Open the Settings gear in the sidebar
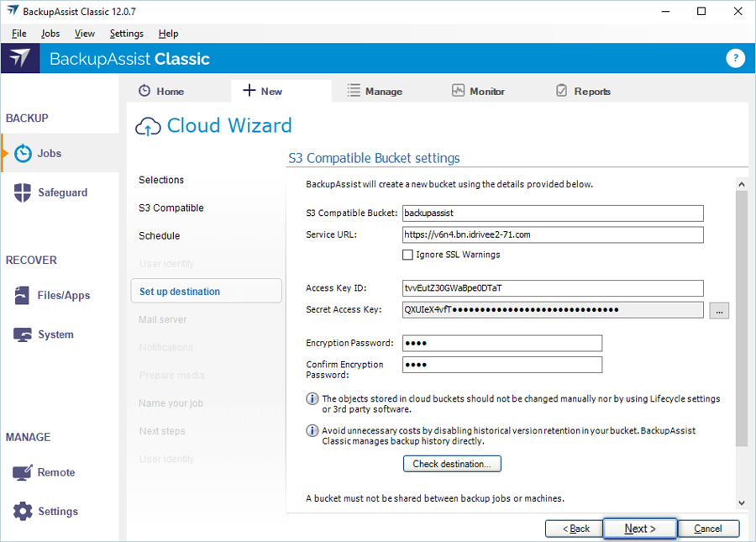 point(46,511)
